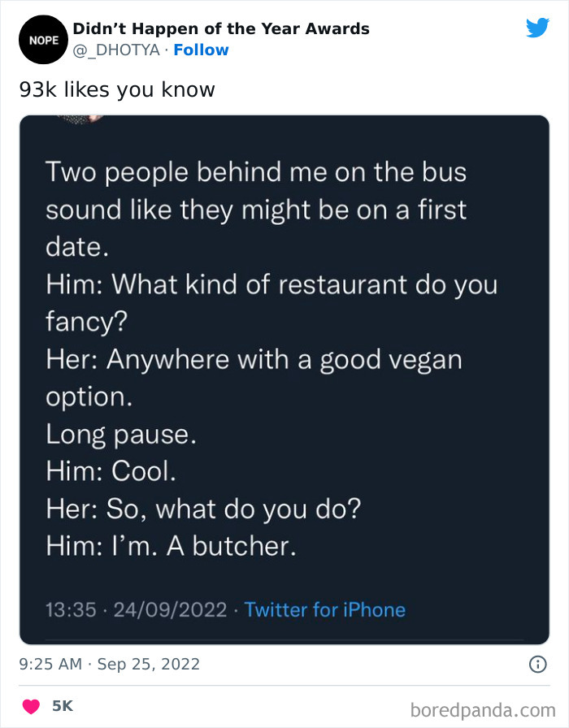Click the black circular account badge
The height and width of the screenshot is (728, 569).
[42, 39]
